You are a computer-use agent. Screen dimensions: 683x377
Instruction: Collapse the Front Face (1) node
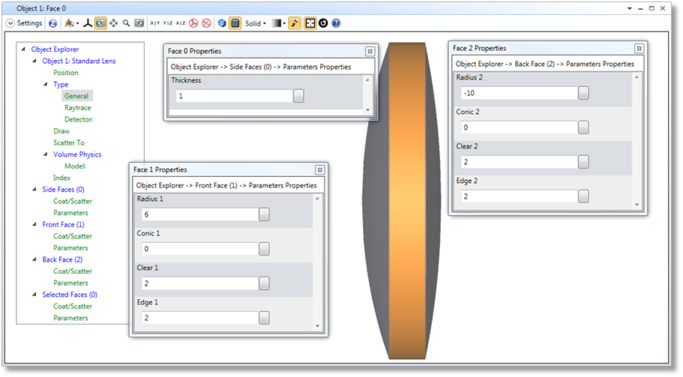34,224
